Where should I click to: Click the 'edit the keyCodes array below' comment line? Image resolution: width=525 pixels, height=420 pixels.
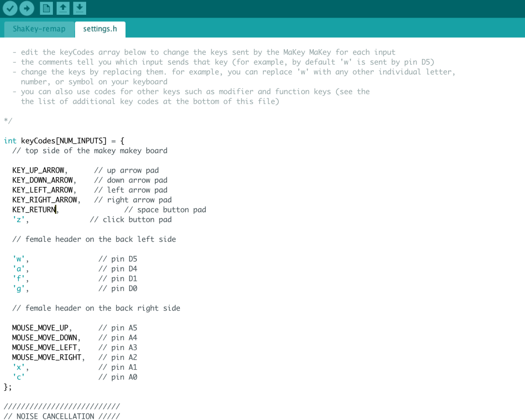point(204,52)
